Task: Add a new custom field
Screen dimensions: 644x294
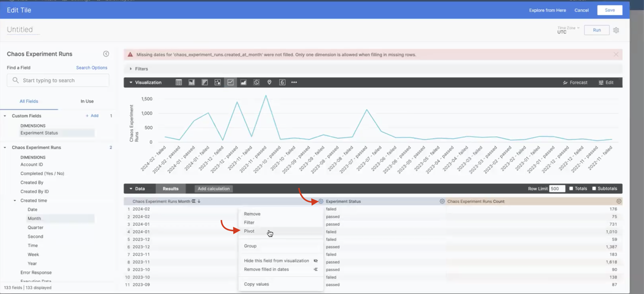Action: tap(92, 116)
